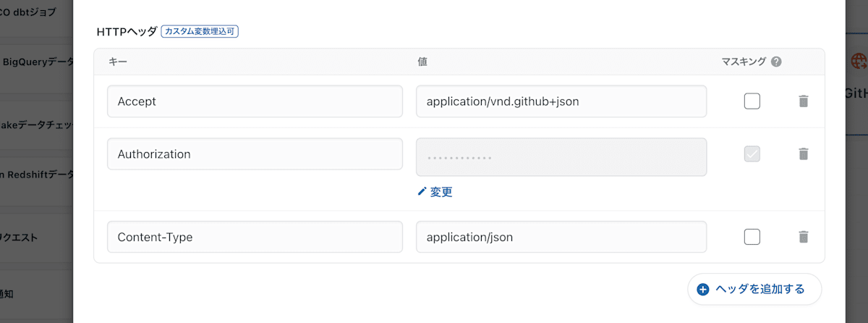The image size is (868, 323).
Task: Delete the Accept header row
Action: [803, 101]
